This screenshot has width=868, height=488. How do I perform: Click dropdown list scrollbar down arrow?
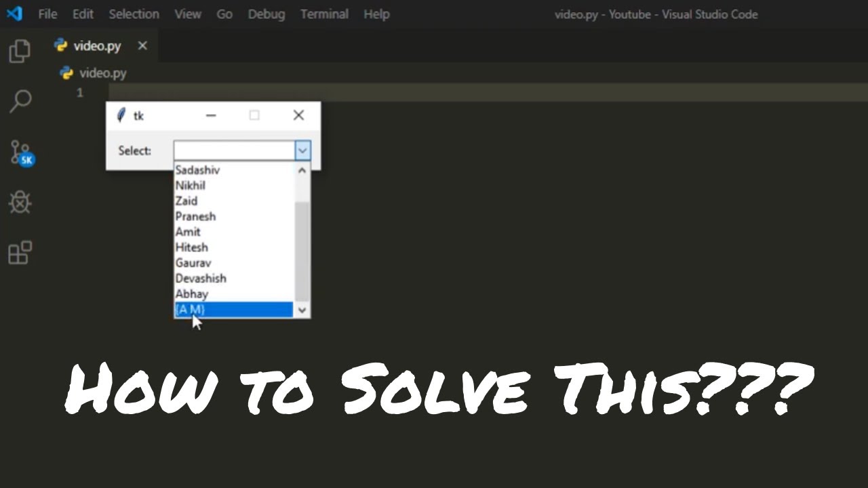(x=302, y=310)
